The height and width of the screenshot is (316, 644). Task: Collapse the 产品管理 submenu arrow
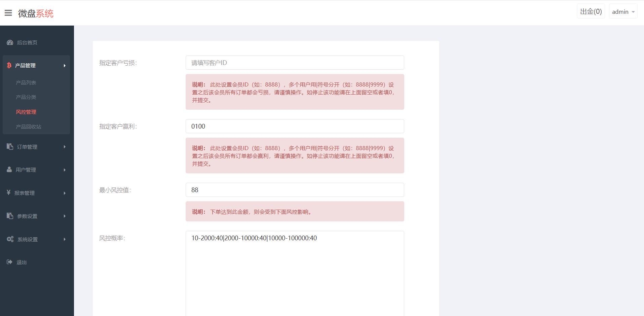(x=65, y=66)
